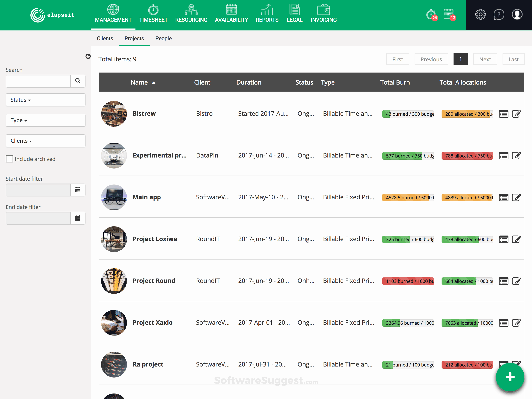Switch to the Clients tab

(x=105, y=39)
